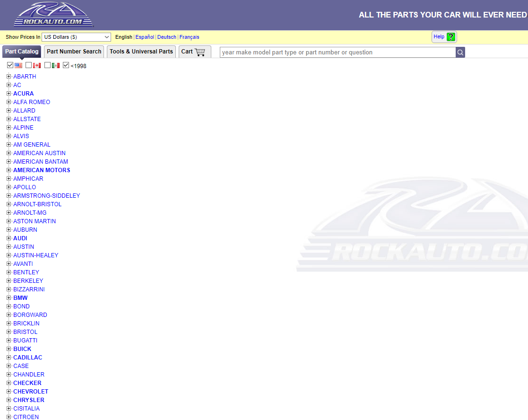Switch language to Español
The height and width of the screenshot is (420, 528).
pos(145,37)
